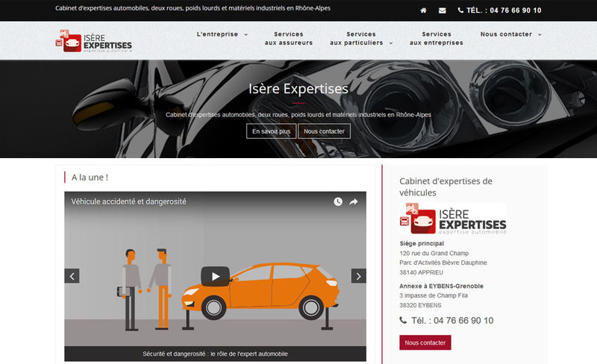This screenshot has height=364, width=597.
Task: Click the slide caption Sécurité et dangerosité
Action: pyautogui.click(x=215, y=354)
